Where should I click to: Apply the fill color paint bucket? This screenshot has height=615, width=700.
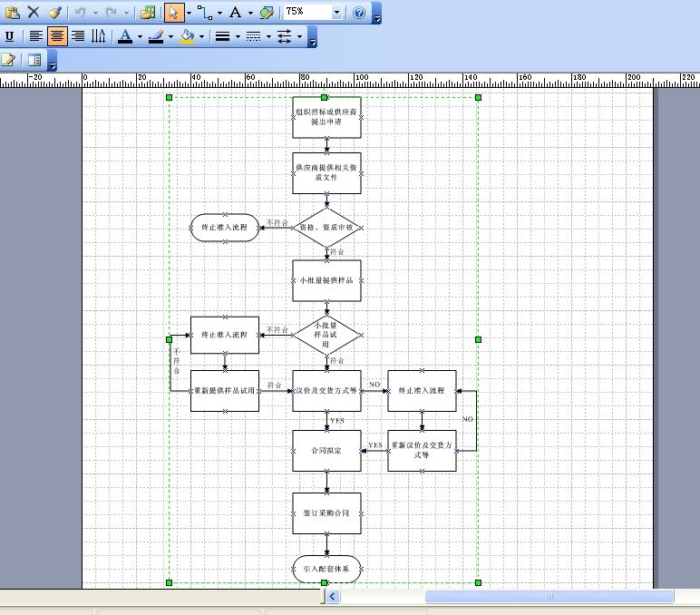pos(187,36)
